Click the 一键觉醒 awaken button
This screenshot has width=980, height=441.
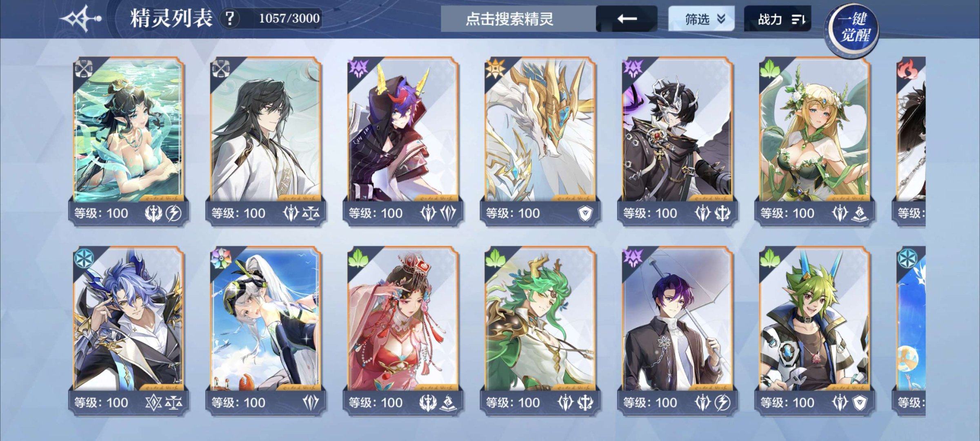(853, 28)
